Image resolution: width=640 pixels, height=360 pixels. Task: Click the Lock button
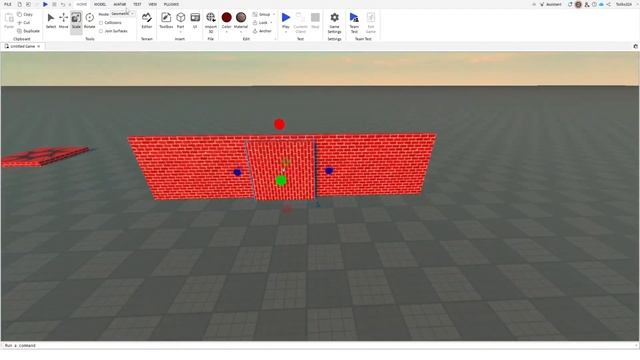pos(260,22)
